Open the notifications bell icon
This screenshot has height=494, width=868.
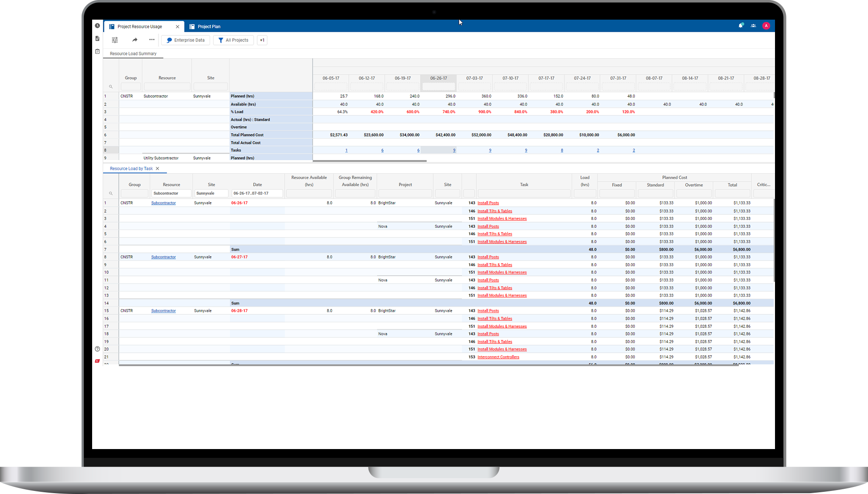[741, 26]
